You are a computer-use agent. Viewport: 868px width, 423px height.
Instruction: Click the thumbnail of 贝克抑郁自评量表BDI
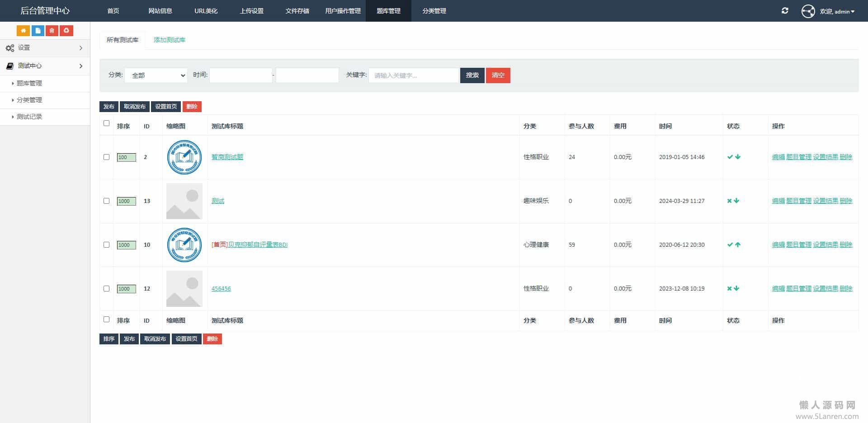pos(184,244)
